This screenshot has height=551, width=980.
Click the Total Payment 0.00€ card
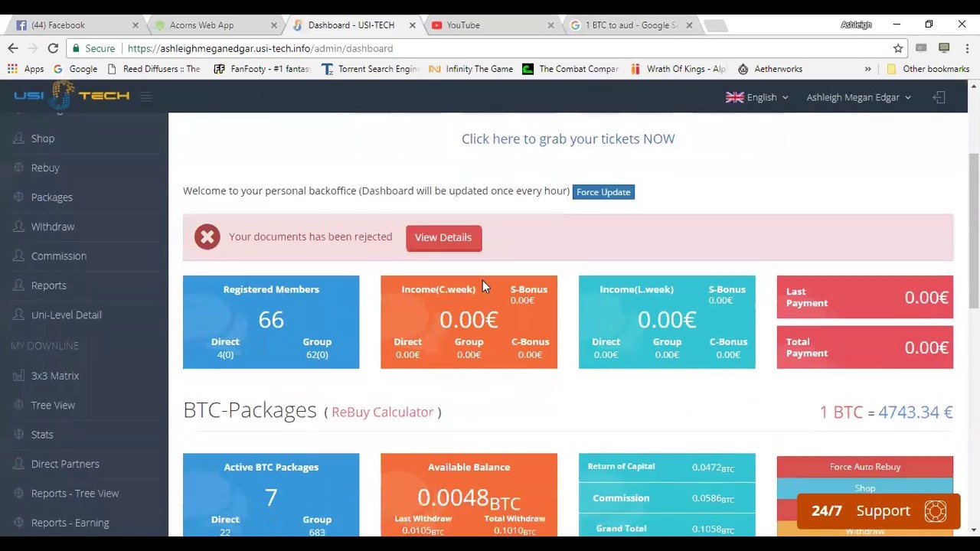point(865,347)
